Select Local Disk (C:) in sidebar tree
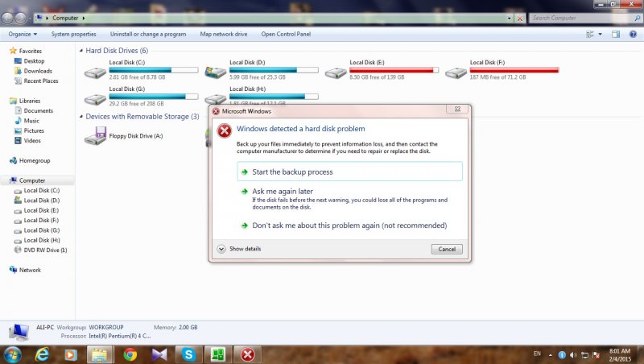This screenshot has height=364, width=644. 37,191
